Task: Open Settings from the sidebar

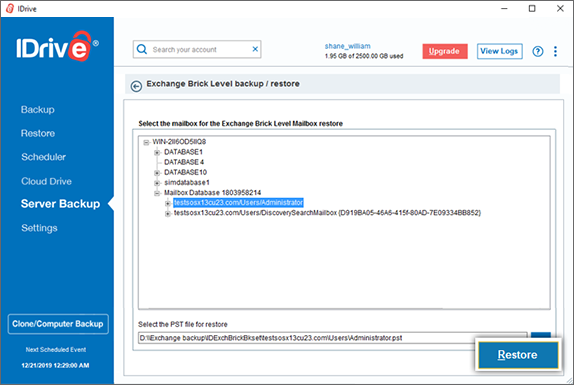Action: [x=39, y=228]
